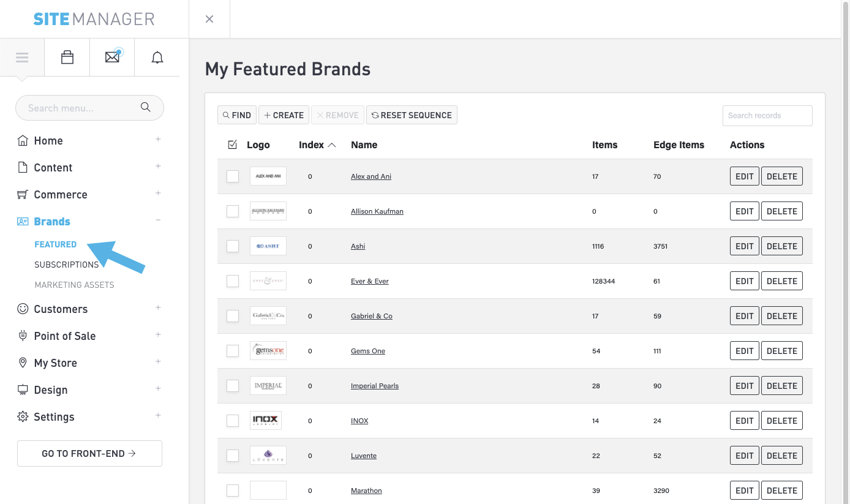
Task: Open Subscriptions under Brands
Action: pyautogui.click(x=67, y=265)
